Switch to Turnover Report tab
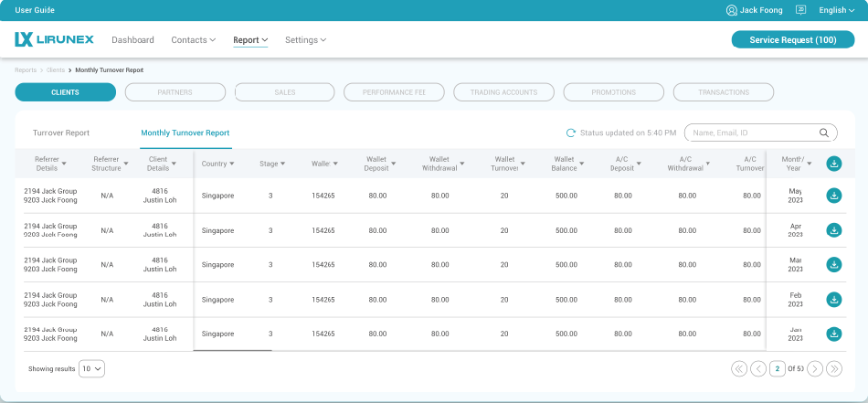The height and width of the screenshot is (403, 868). pyautogui.click(x=61, y=133)
